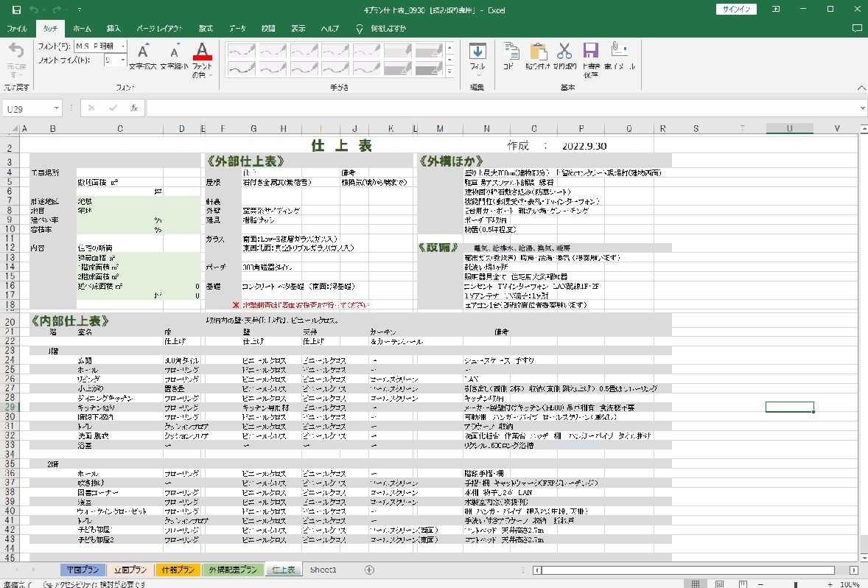Switch to the 平面プラン sheet tab
The image size is (868, 588).
(x=83, y=570)
